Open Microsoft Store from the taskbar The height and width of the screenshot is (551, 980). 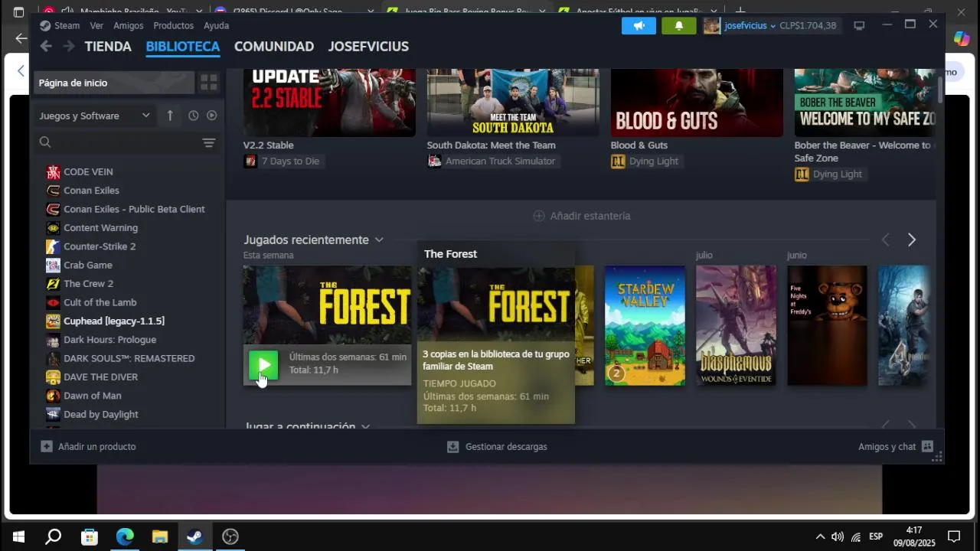[x=90, y=537]
